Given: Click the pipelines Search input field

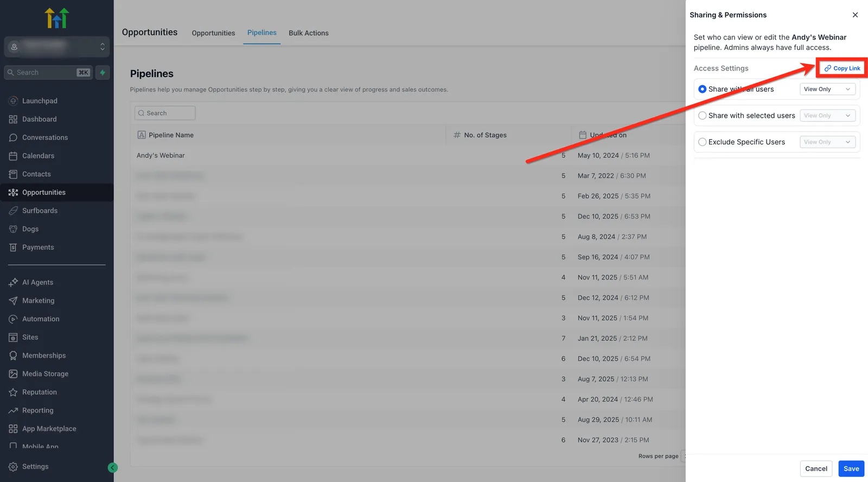Looking at the screenshot, I should coord(165,113).
